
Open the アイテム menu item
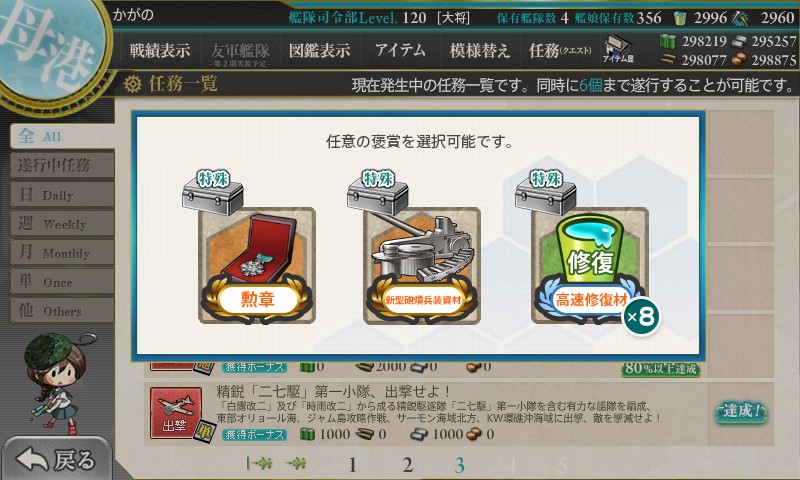pyautogui.click(x=400, y=50)
